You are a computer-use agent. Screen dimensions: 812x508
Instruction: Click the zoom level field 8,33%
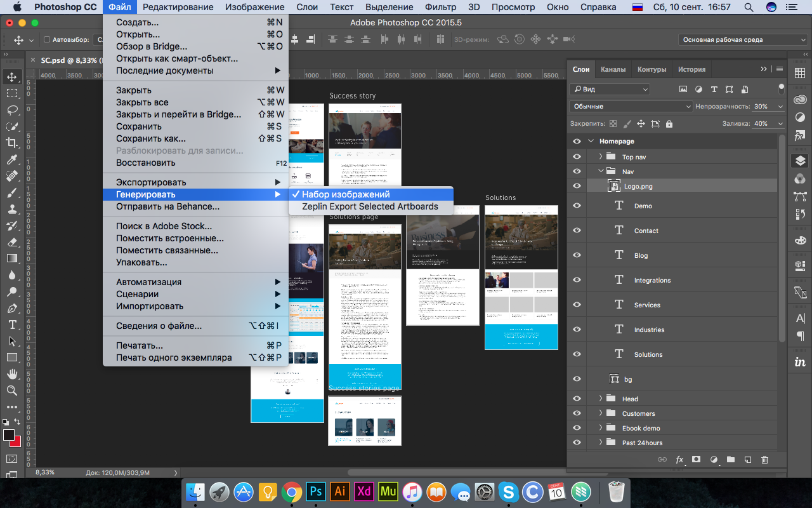45,472
